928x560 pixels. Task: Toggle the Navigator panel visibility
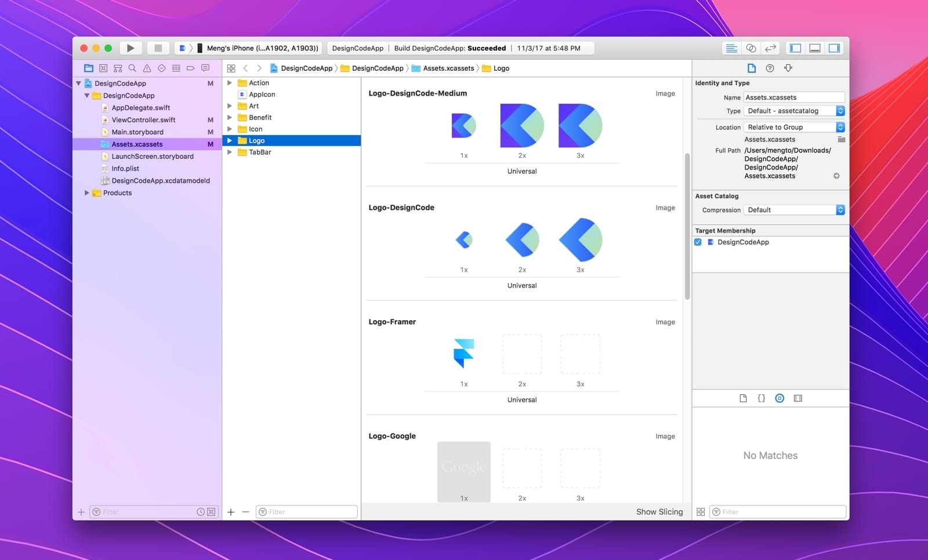pos(795,48)
